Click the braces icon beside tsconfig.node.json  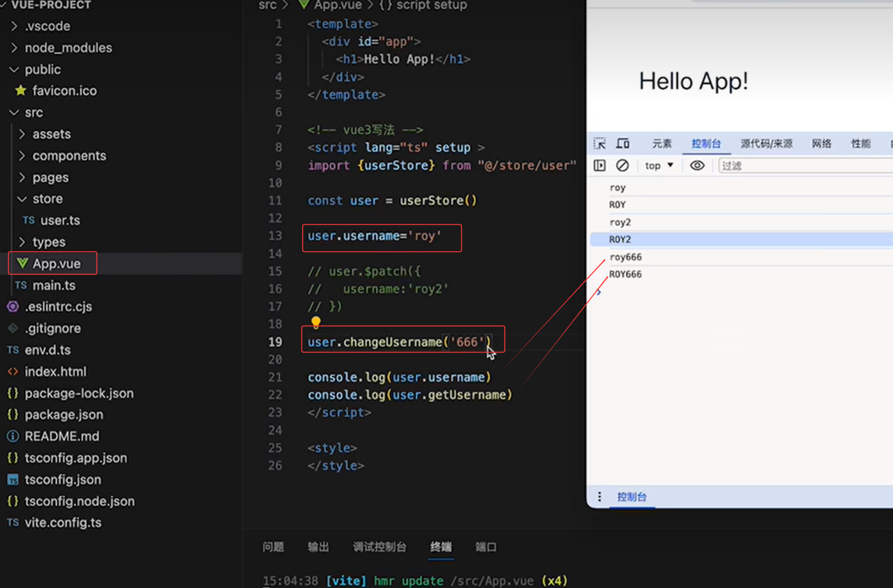point(13,501)
